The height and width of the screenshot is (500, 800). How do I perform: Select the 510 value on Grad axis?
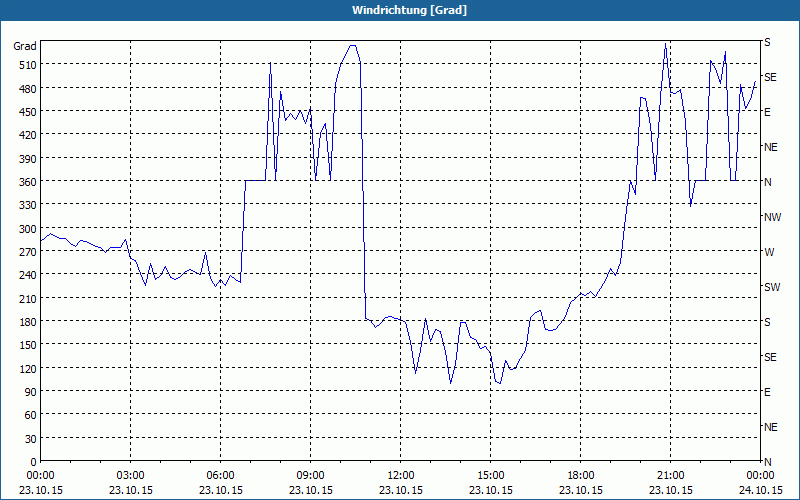(x=28, y=65)
